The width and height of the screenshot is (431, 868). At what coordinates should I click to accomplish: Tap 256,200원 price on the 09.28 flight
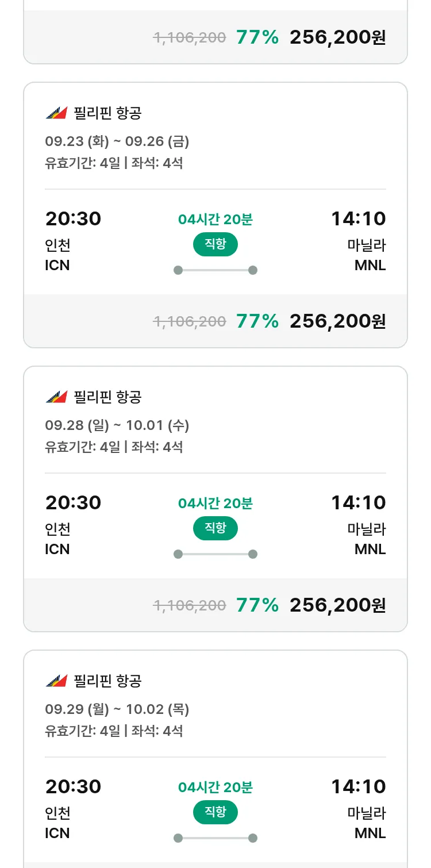(x=337, y=605)
